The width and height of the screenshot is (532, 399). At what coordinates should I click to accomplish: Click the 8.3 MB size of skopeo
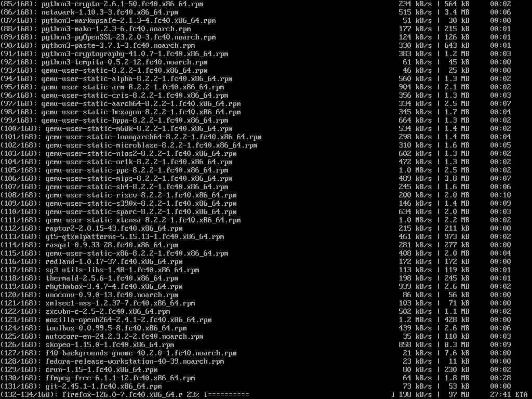(457, 345)
